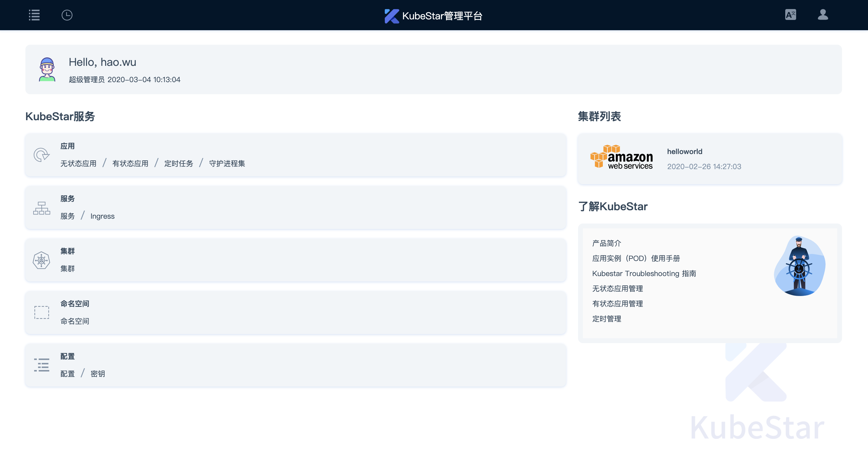Screen dimensions: 868x476
Task: Open 有状态应用管理 documentation link
Action: (617, 304)
